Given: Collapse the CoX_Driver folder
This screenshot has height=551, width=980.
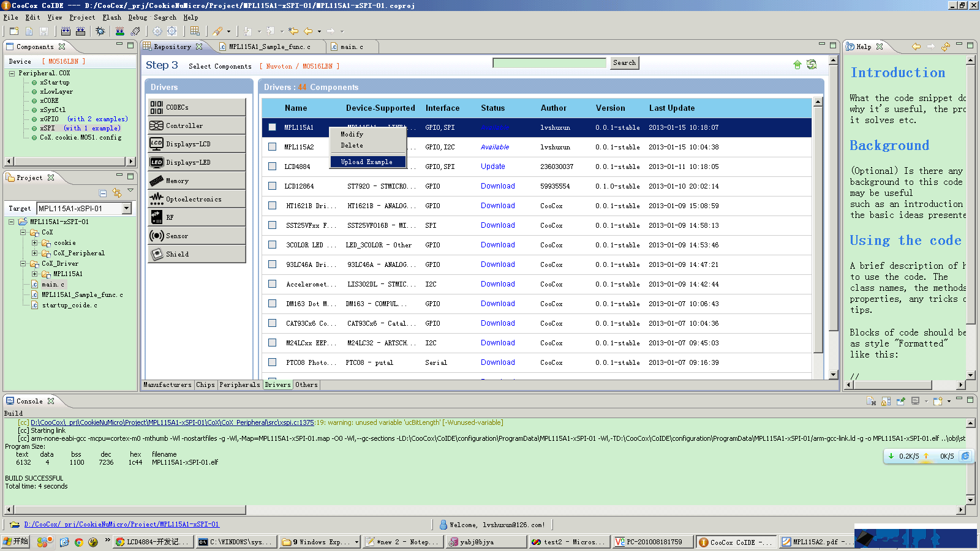Looking at the screenshot, I should [23, 264].
